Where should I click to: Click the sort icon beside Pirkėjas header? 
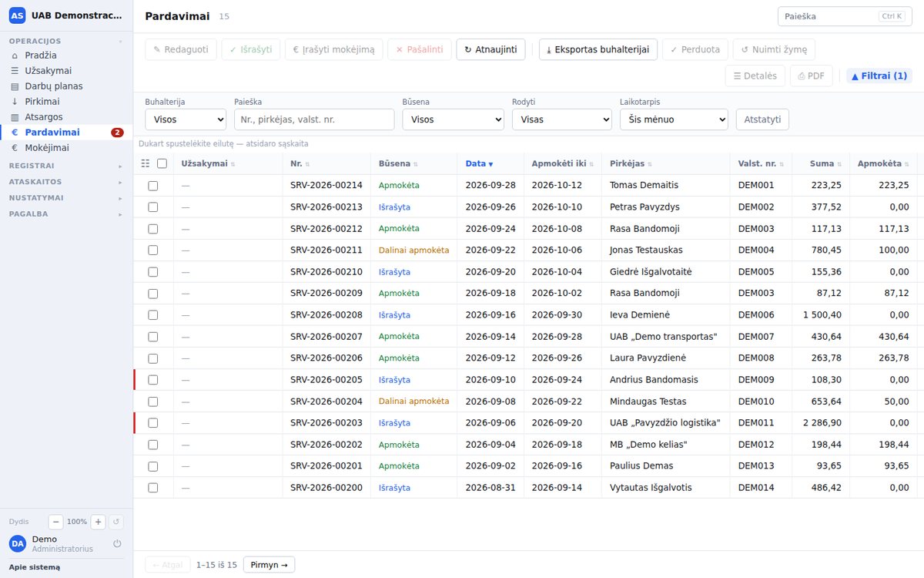click(651, 164)
